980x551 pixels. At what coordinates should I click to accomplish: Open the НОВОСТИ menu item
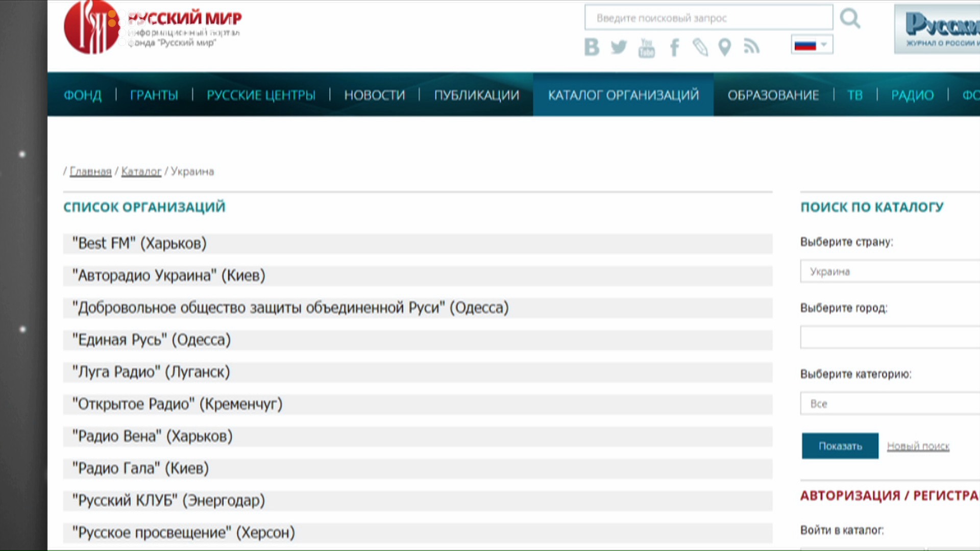(375, 95)
